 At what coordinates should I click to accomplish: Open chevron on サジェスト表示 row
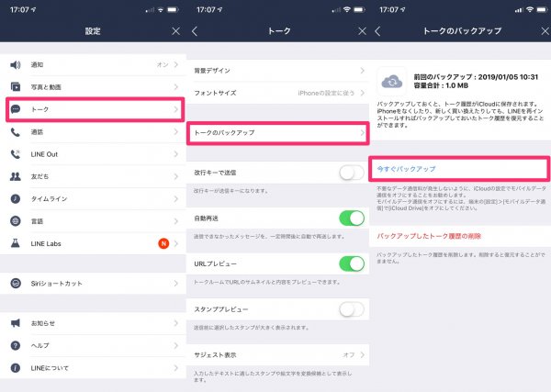coord(363,354)
